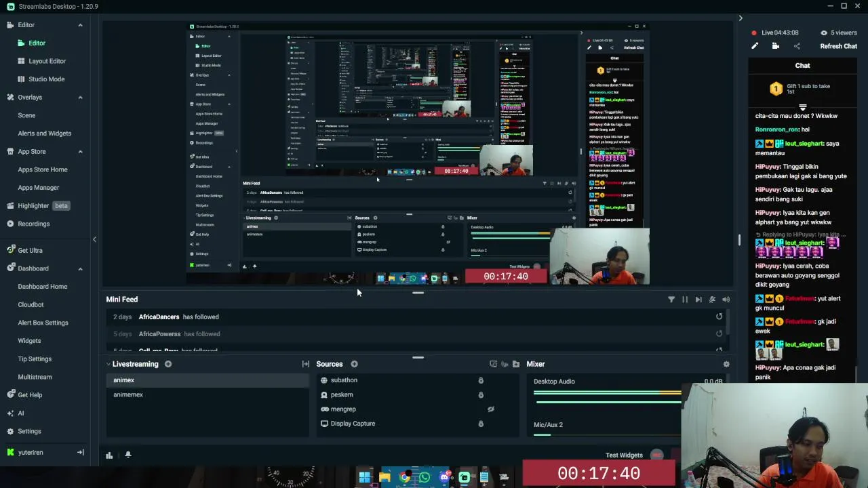Open scene transitions icon in Livestreaming header
This screenshot has height=488, width=868.
[306, 364]
